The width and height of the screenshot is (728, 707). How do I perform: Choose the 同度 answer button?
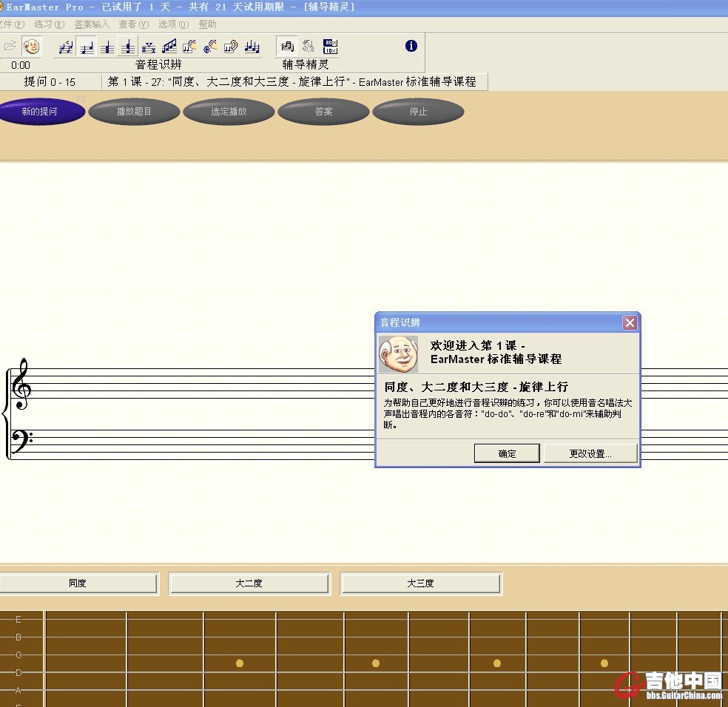(78, 583)
